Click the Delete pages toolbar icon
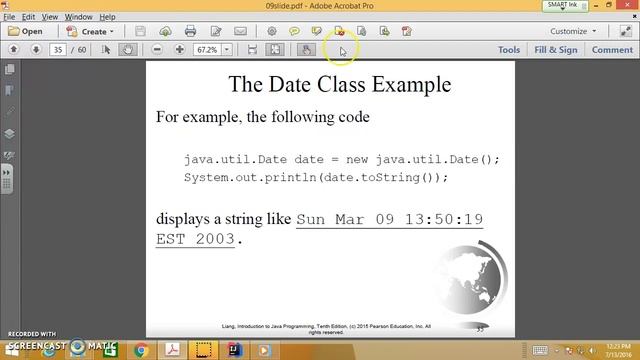Image resolution: width=640 pixels, height=360 pixels. click(339, 31)
